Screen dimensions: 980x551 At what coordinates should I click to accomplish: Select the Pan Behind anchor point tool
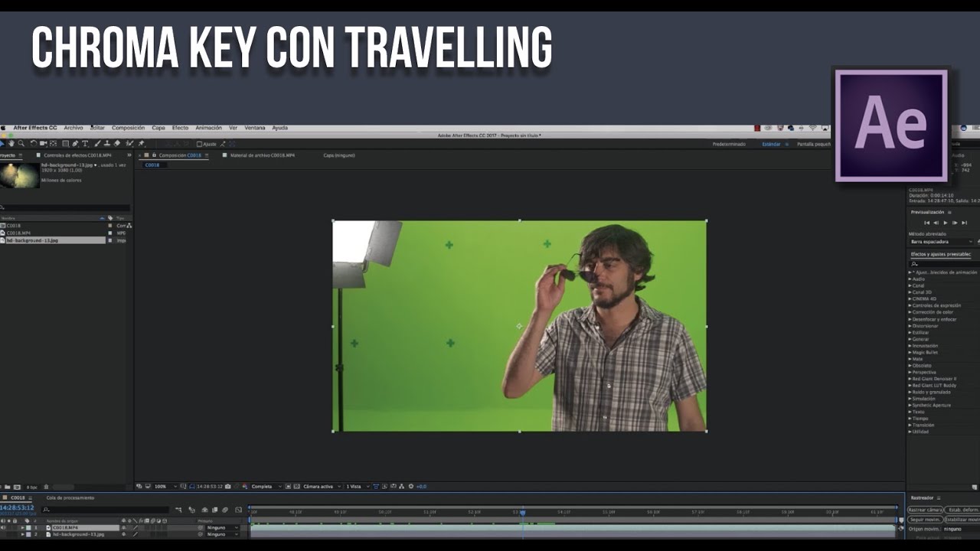(54, 143)
